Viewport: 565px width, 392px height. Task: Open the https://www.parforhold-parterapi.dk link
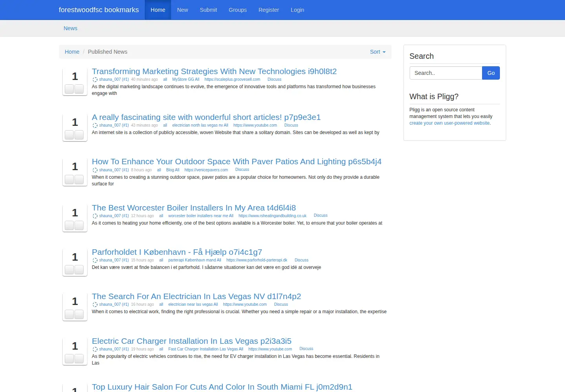pos(257,260)
